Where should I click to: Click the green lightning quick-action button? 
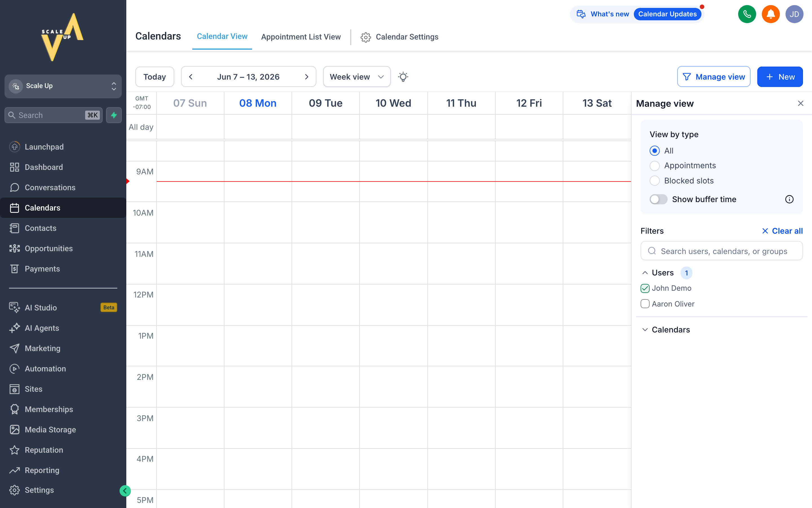click(114, 115)
